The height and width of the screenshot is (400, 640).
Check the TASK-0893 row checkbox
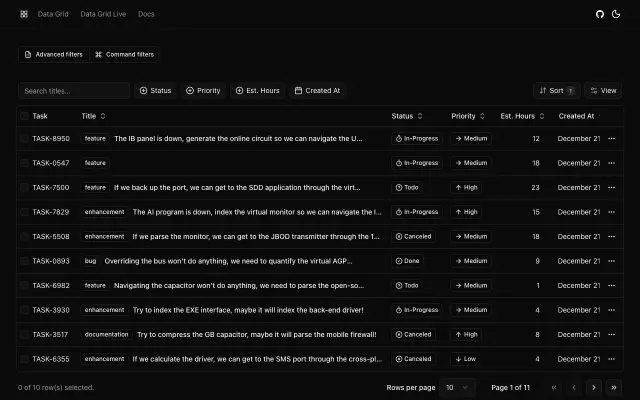(x=24, y=261)
